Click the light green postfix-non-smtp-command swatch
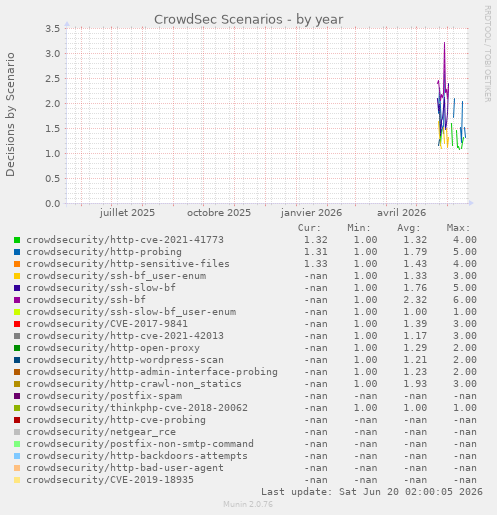This screenshot has height=515, width=497. point(17,444)
